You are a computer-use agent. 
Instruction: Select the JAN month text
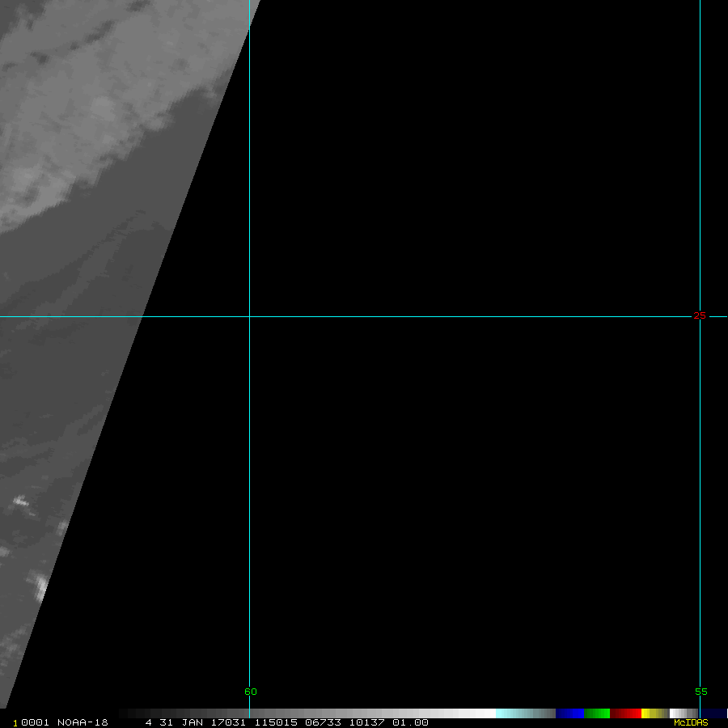coord(193,722)
